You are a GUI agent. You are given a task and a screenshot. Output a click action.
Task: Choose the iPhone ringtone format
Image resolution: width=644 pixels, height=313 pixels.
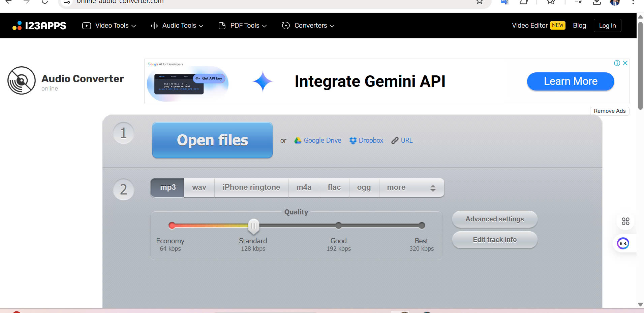[251, 187]
